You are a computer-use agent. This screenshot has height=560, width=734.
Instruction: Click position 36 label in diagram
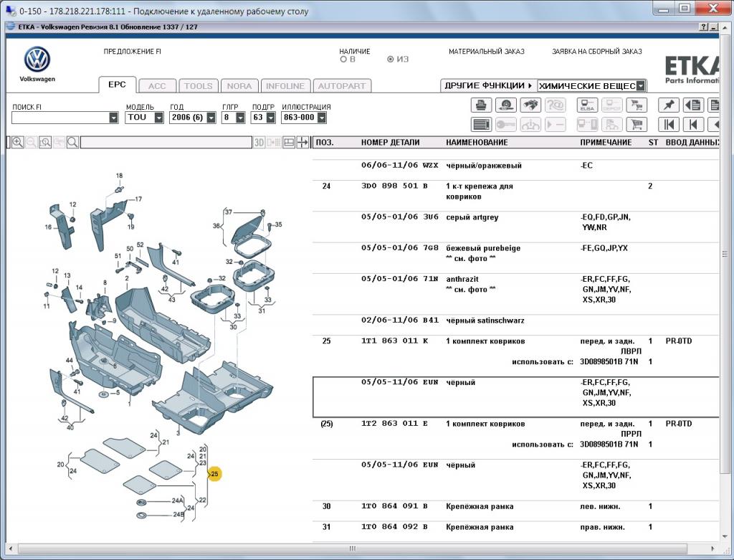(x=216, y=226)
